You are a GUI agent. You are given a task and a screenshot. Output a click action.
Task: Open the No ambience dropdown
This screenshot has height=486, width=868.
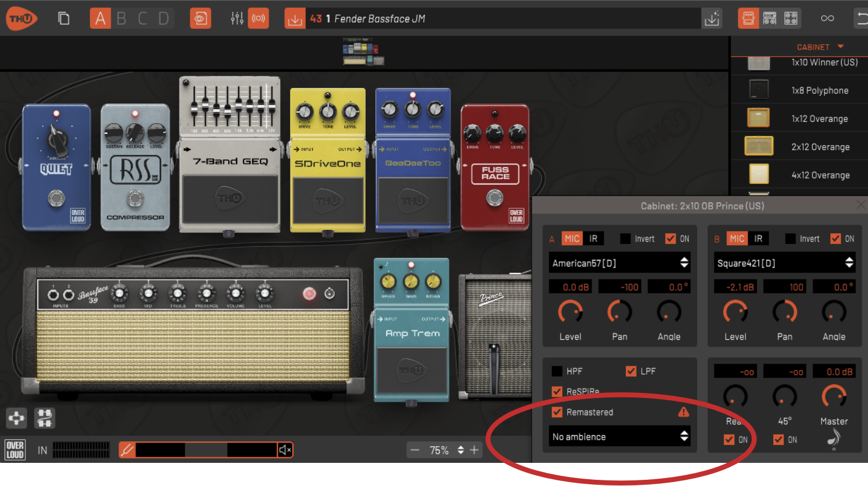click(620, 436)
